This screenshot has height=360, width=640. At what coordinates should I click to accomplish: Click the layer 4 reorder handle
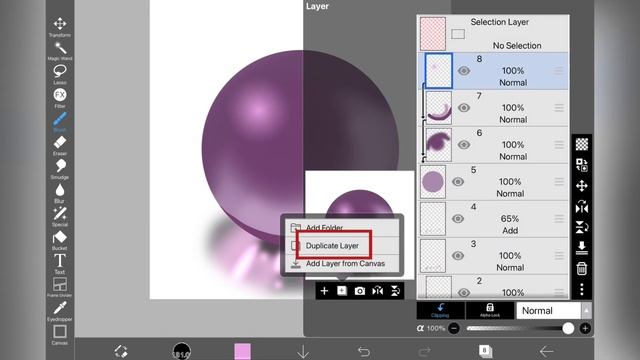(559, 218)
